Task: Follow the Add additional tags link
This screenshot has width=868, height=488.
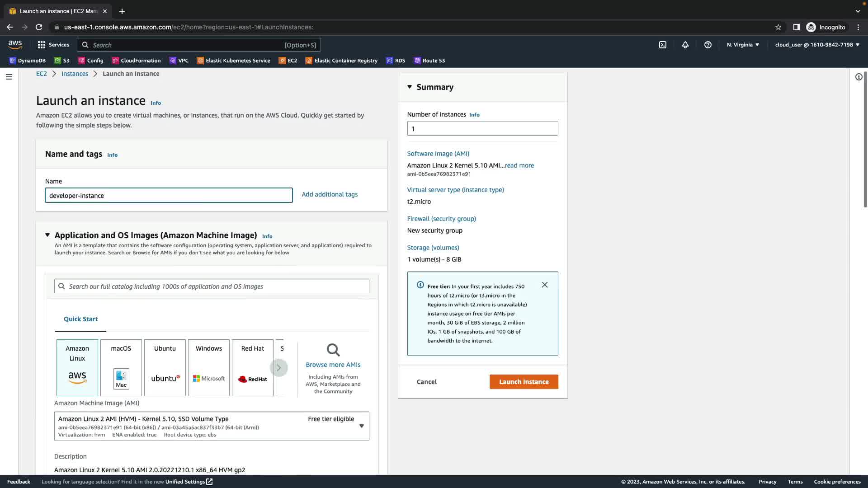Action: click(330, 194)
